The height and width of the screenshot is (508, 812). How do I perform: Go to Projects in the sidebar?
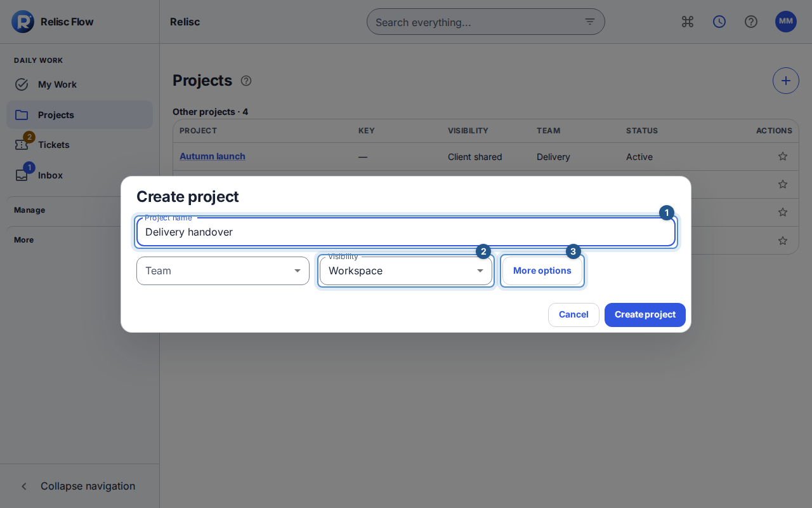click(80, 115)
